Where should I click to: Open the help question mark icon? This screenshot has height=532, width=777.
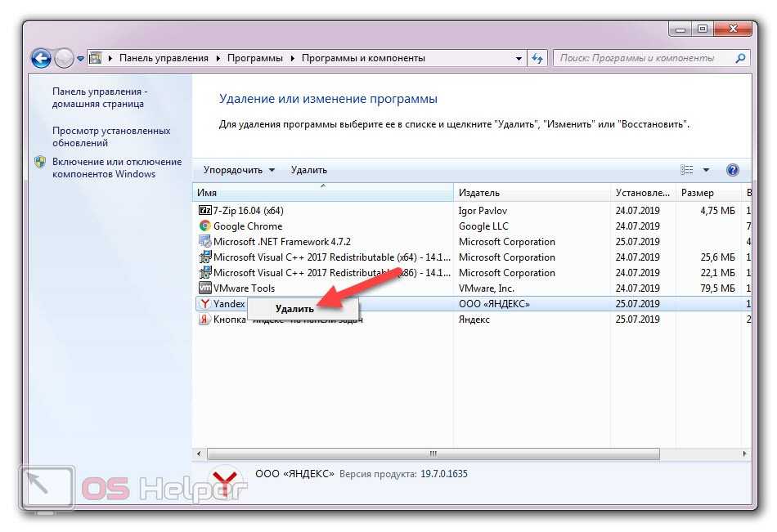pyautogui.click(x=733, y=170)
